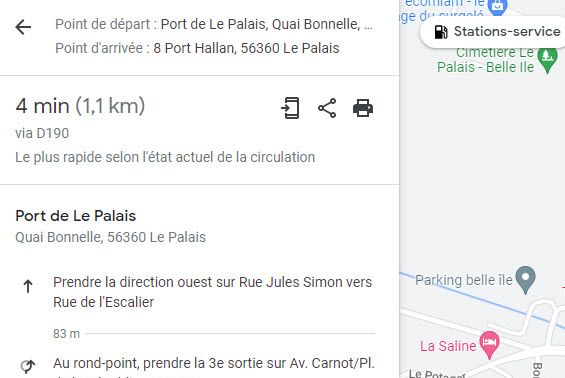Image resolution: width=565 pixels, height=378 pixels.
Task: Open the La Saline hotel marker
Action: pyautogui.click(x=489, y=344)
